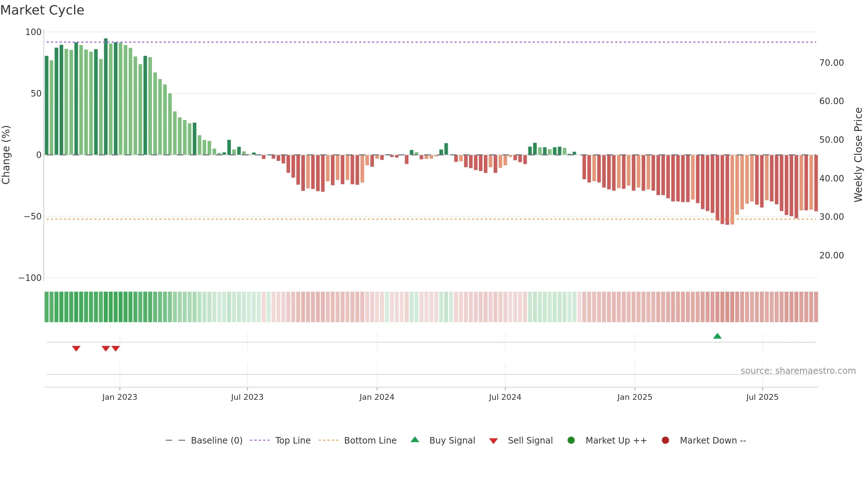Click the source: sharemaestro.com text

pos(798,371)
